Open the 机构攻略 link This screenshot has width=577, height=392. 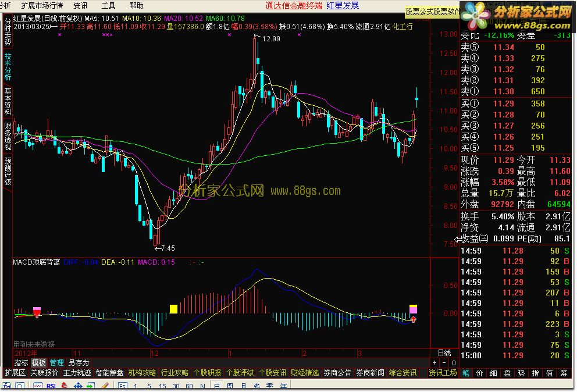coord(142,373)
